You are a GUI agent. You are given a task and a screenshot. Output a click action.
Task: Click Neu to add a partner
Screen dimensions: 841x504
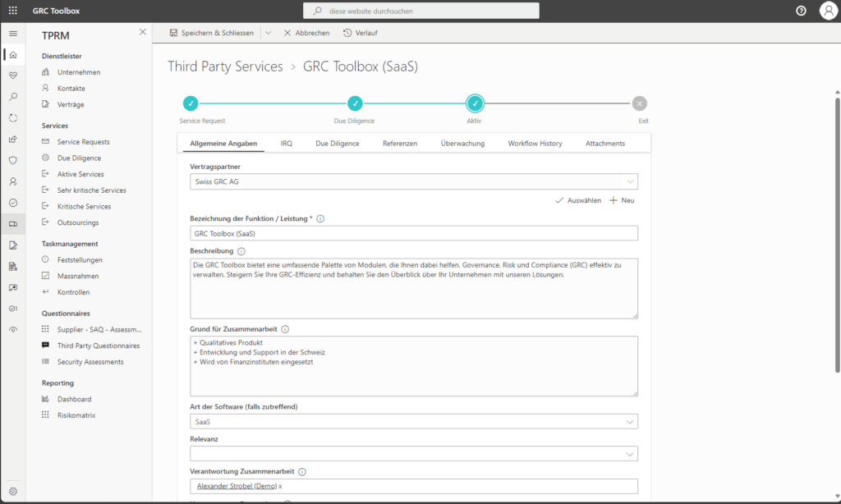click(x=623, y=200)
